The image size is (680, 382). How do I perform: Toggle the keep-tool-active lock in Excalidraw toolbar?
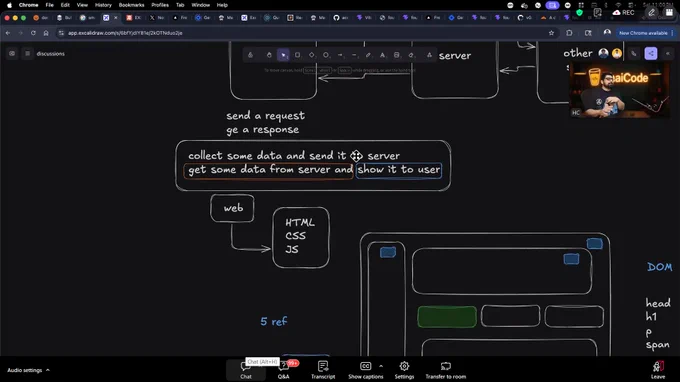click(x=250, y=55)
